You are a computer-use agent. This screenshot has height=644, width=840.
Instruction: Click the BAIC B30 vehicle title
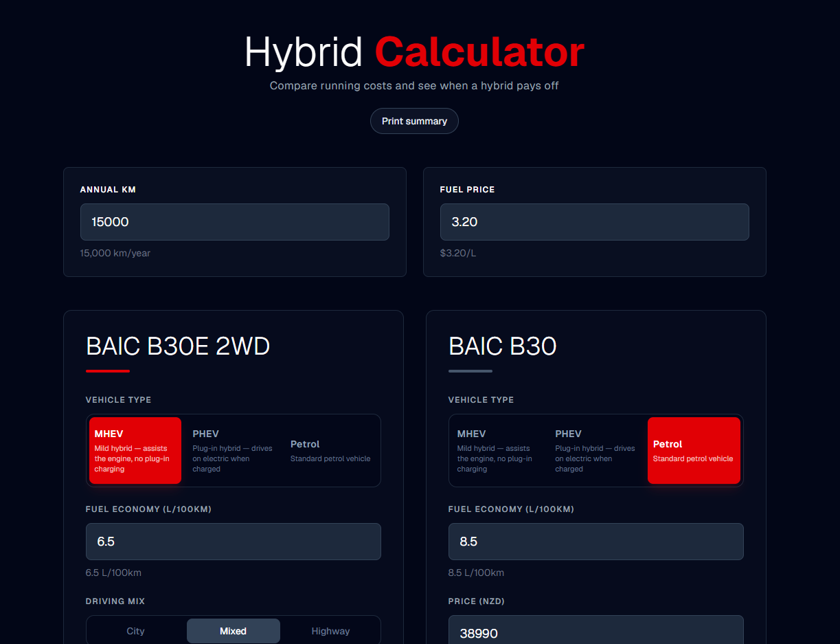[x=503, y=346]
